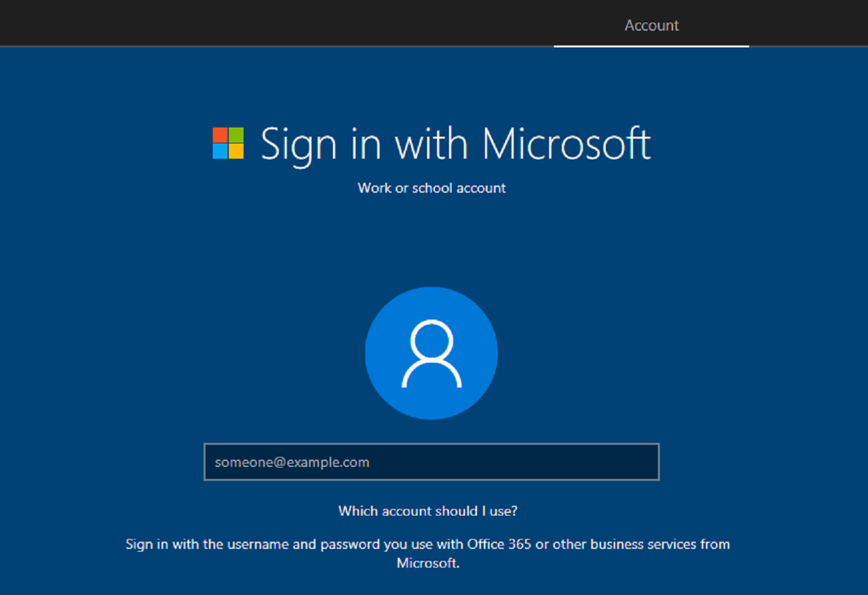Image resolution: width=868 pixels, height=595 pixels.
Task: Click the 'Work or school account' text
Action: pyautogui.click(x=432, y=188)
